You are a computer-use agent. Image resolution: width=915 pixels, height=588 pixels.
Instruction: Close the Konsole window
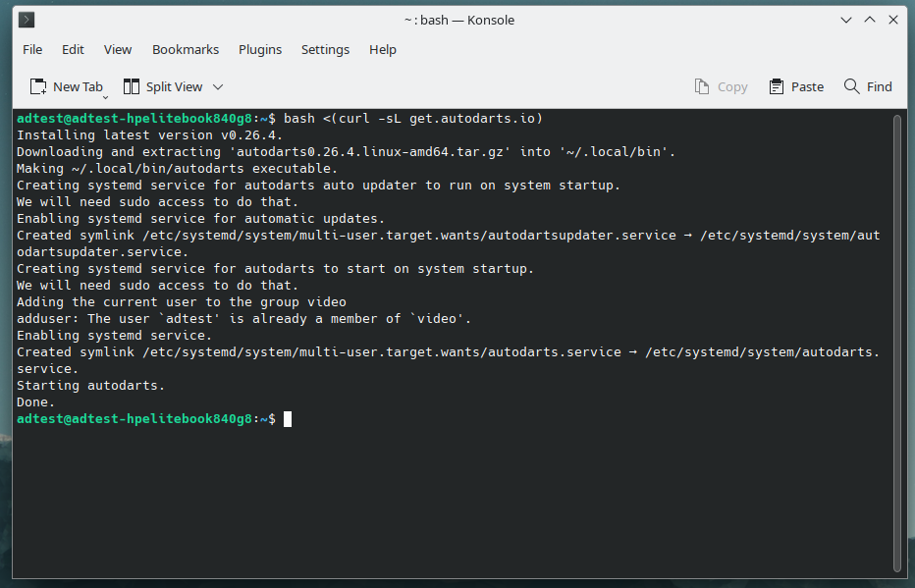point(892,20)
